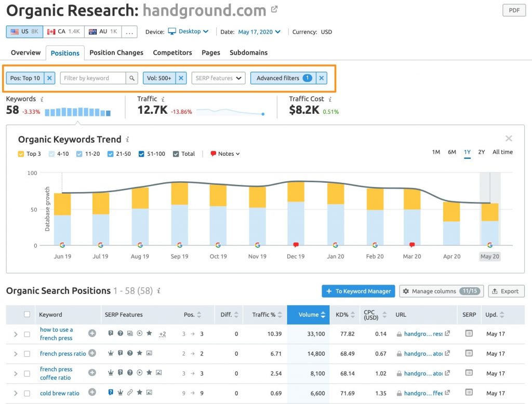Viewport: 532px width, 404px height.
Task: Click the To Keyword Manager button
Action: point(358,291)
